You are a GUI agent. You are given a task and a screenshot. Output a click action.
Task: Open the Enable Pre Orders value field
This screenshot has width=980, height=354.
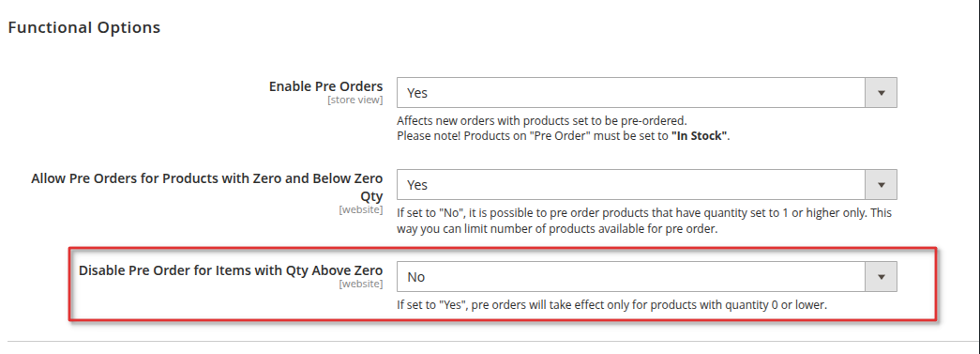(x=647, y=93)
